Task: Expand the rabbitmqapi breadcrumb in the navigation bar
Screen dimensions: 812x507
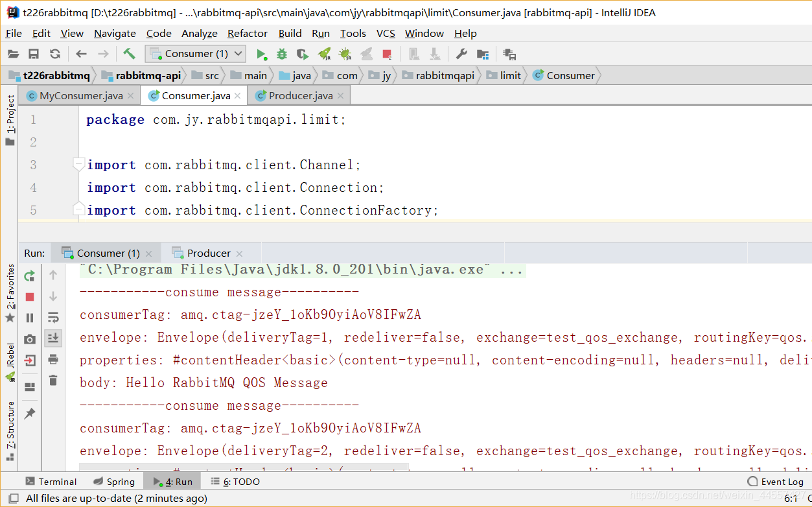Action: tap(478, 75)
